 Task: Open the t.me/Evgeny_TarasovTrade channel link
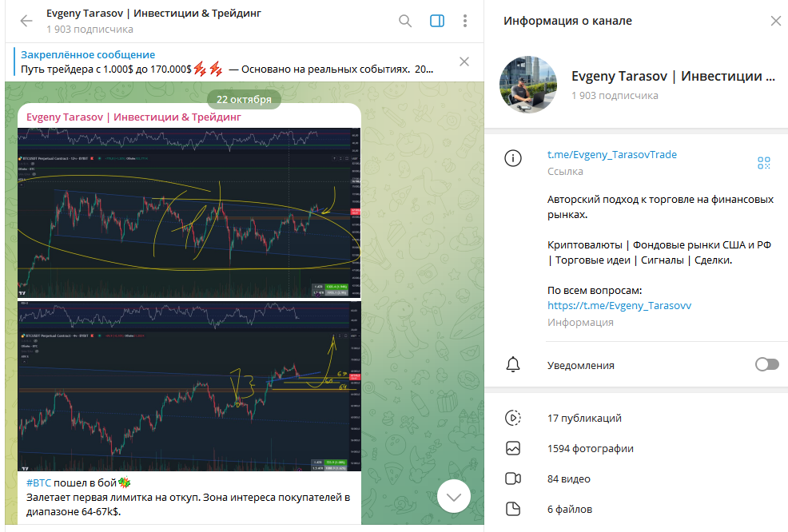(x=611, y=154)
